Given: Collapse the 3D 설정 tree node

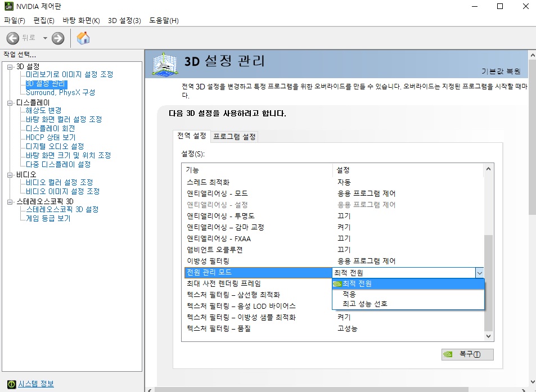Looking at the screenshot, I should 10,67.
